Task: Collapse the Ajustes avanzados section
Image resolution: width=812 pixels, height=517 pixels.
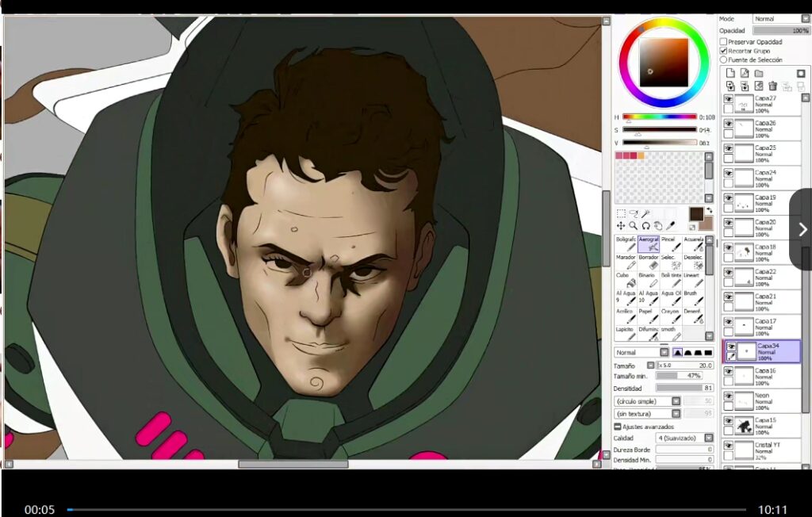Action: (618, 427)
